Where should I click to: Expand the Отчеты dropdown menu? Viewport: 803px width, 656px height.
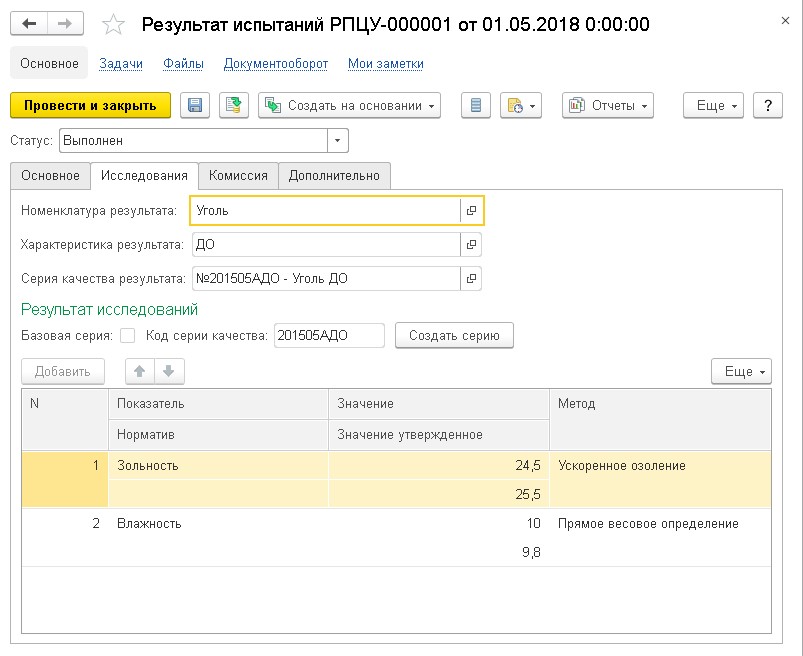coord(607,106)
